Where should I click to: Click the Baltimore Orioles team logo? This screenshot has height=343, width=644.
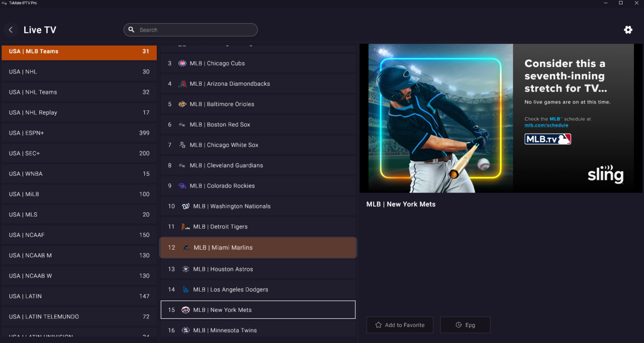pyautogui.click(x=182, y=104)
